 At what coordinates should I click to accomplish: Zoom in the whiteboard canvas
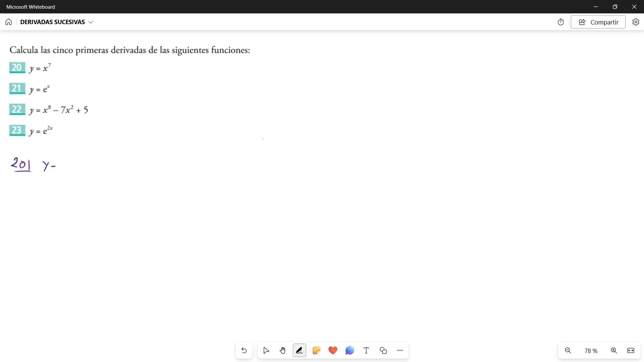(614, 351)
